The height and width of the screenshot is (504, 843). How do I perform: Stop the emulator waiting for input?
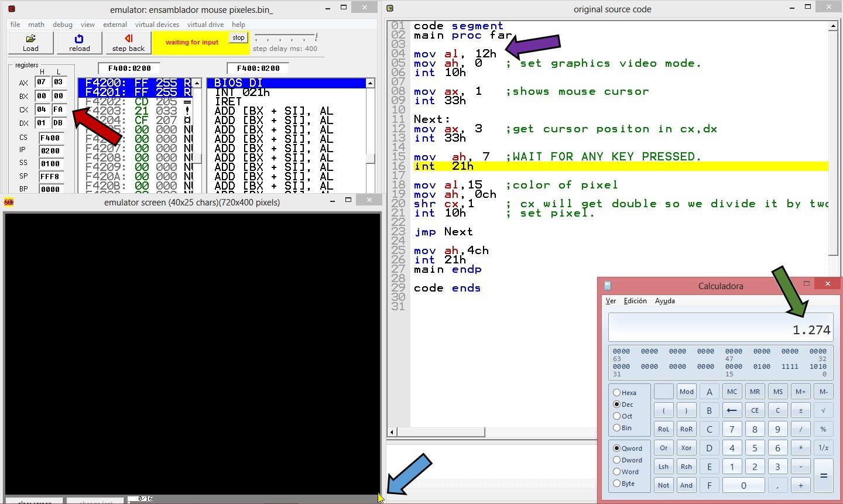(238, 37)
